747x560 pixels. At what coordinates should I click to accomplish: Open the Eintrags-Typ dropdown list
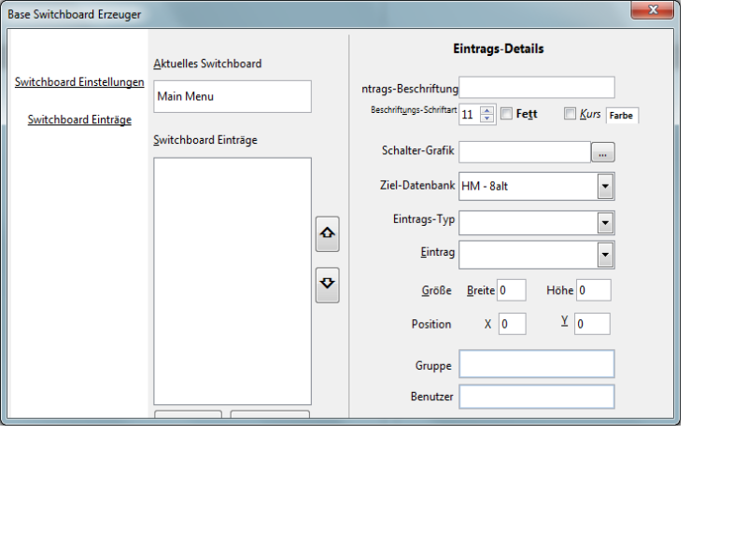[x=605, y=222]
